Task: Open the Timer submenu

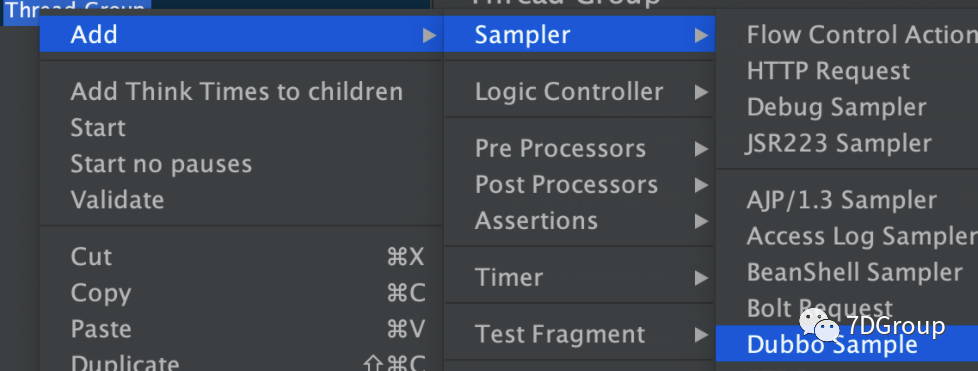Action: pos(579,278)
